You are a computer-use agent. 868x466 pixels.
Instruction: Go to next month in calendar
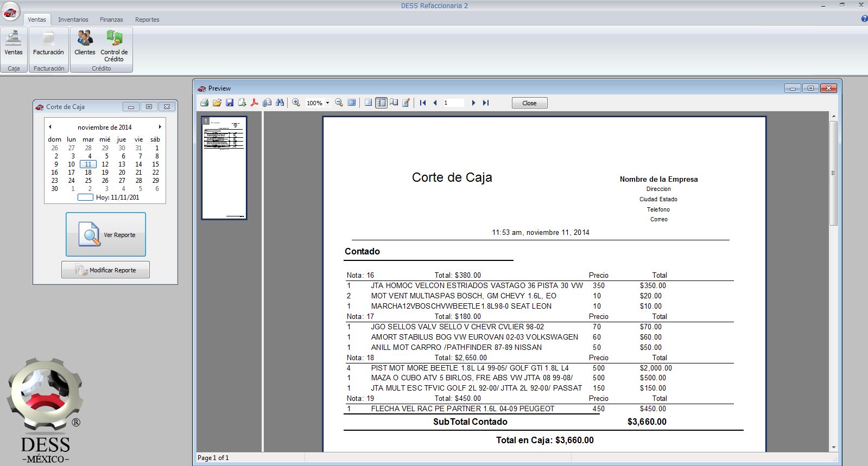click(160, 127)
